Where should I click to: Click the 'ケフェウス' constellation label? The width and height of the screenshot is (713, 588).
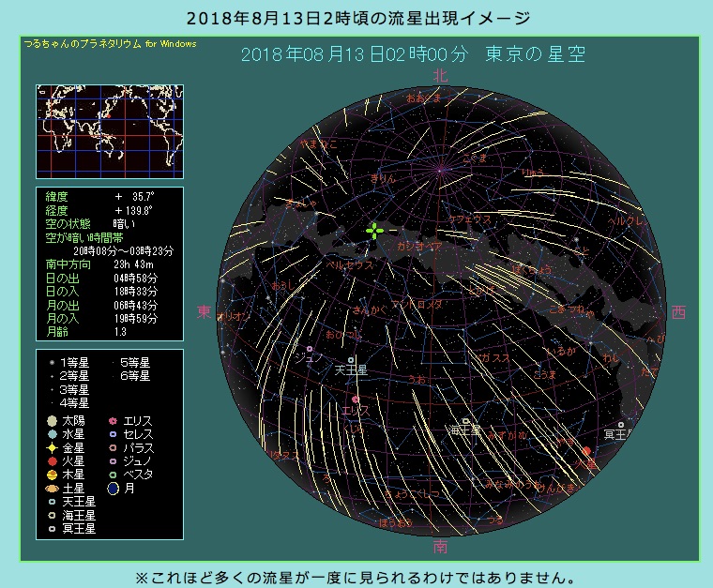(x=470, y=219)
